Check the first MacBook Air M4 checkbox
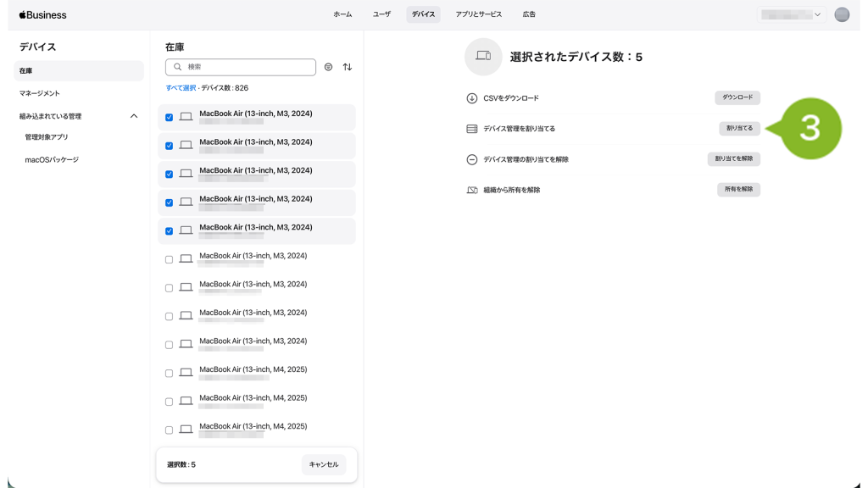Screen dimensions: 868x488 coord(169,374)
